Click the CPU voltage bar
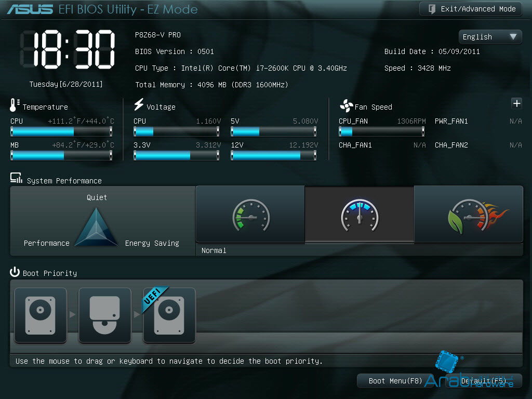Screen dimensions: 532x399 177,131
